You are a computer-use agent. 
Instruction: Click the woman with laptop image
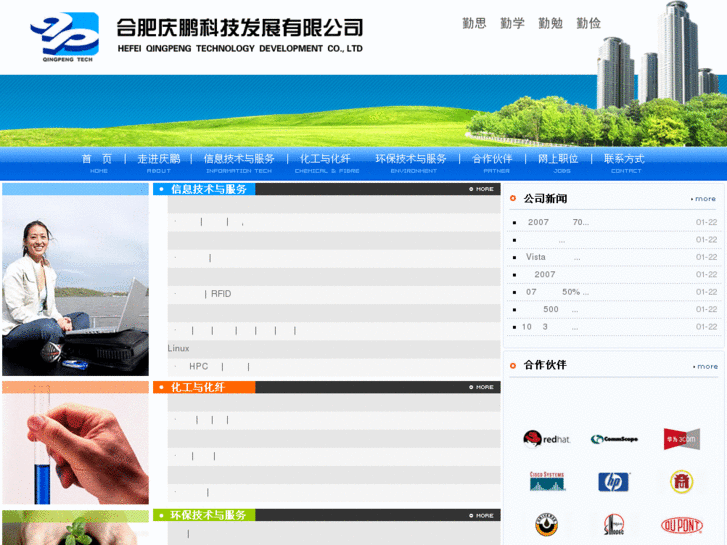pos(76,279)
